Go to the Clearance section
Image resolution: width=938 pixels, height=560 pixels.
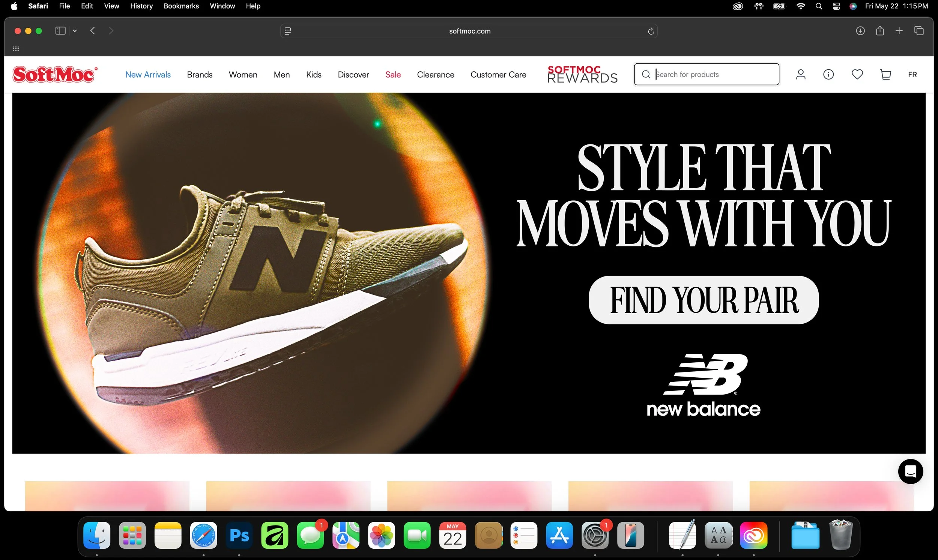(436, 75)
